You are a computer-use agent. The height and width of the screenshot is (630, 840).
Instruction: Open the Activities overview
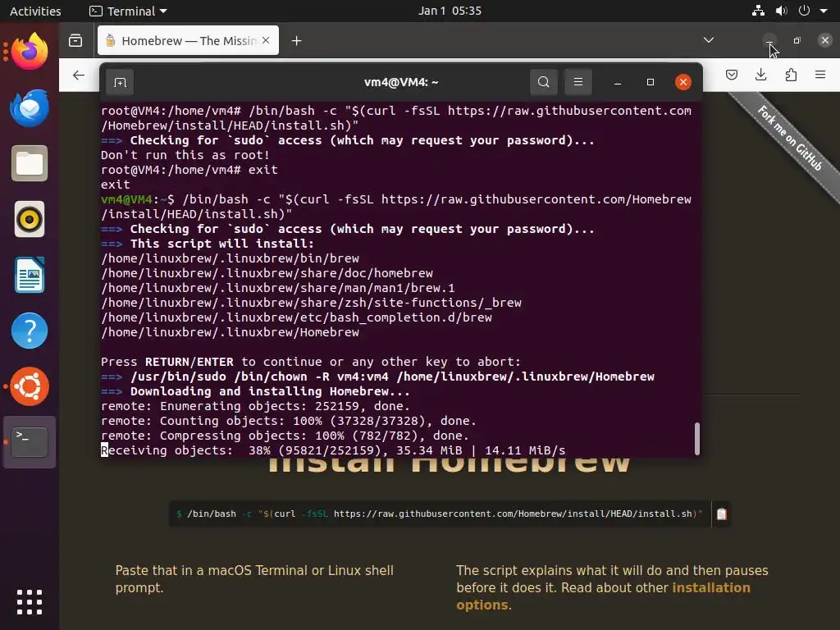[35, 11]
